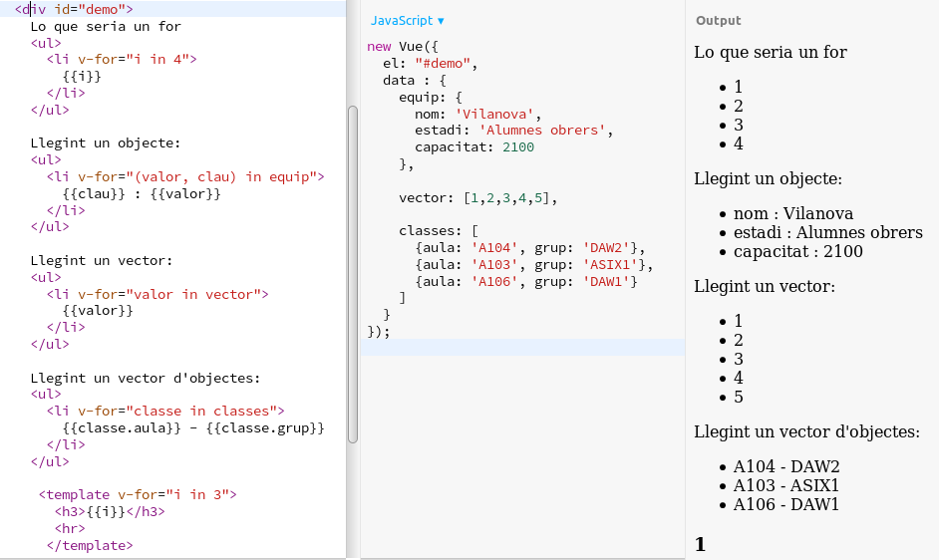Screen dimensions: 939x560
Task: Click the empty highlighted line in JavaScript editor
Action: pos(522,348)
